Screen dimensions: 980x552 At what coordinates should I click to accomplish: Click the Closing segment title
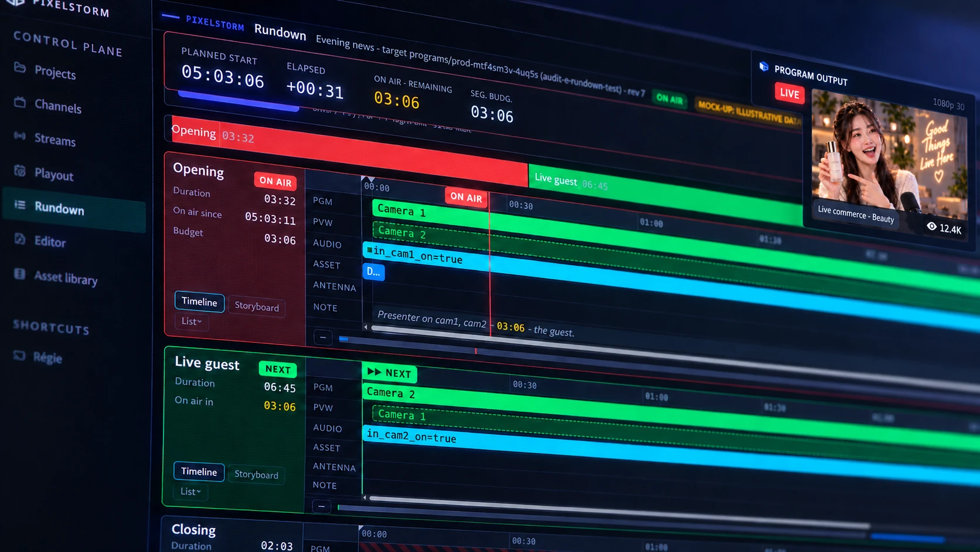pyautogui.click(x=193, y=529)
